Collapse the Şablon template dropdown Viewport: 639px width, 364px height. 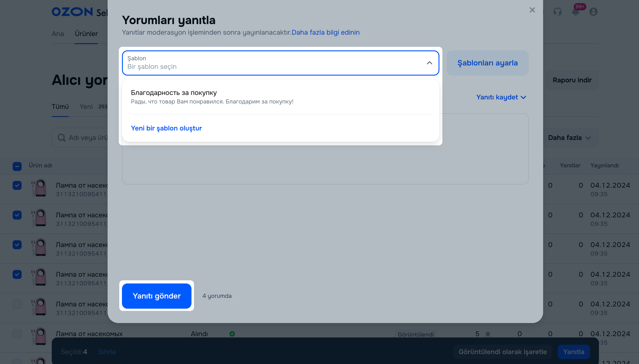click(x=429, y=63)
